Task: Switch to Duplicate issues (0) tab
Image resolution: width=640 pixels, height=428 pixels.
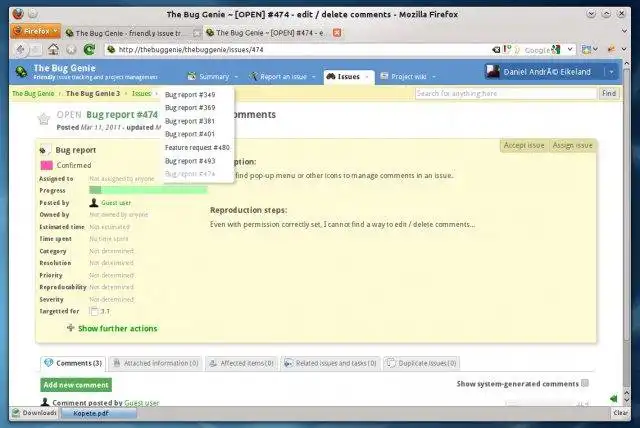Action: tap(422, 363)
